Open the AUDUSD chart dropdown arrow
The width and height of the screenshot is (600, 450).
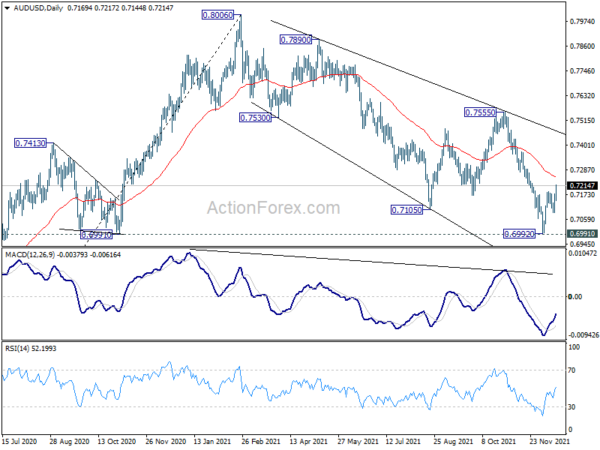point(7,8)
